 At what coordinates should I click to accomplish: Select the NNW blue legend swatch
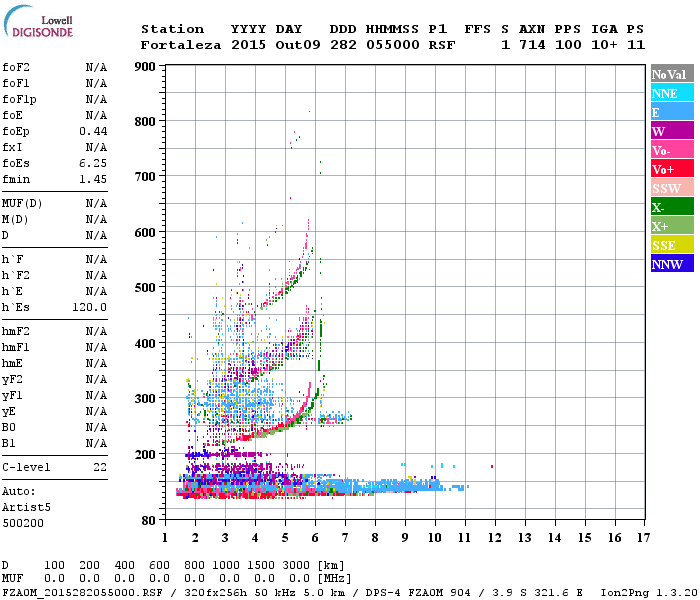[672, 264]
